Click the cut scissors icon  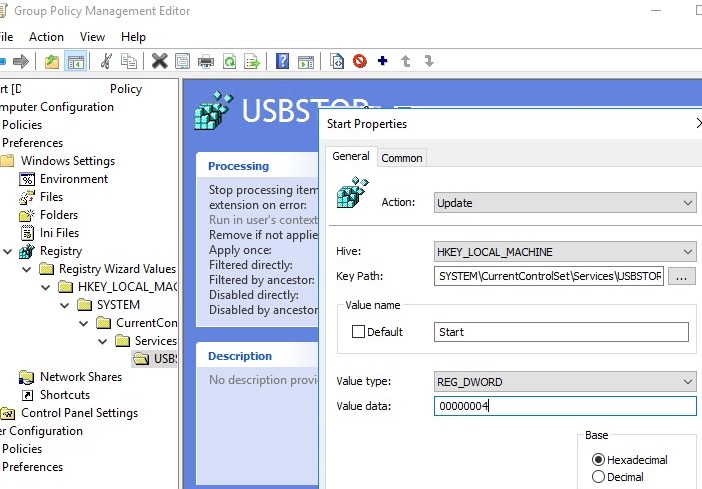coord(105,62)
